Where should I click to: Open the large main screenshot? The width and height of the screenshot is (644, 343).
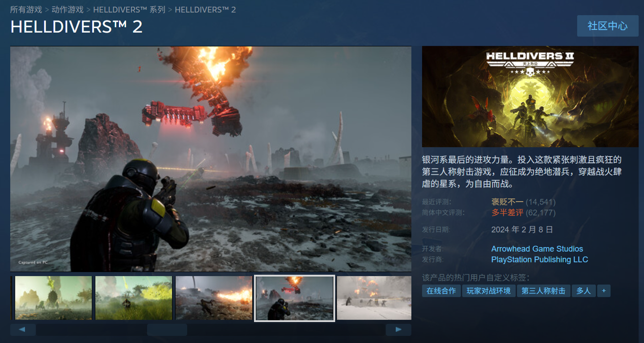tap(211, 159)
